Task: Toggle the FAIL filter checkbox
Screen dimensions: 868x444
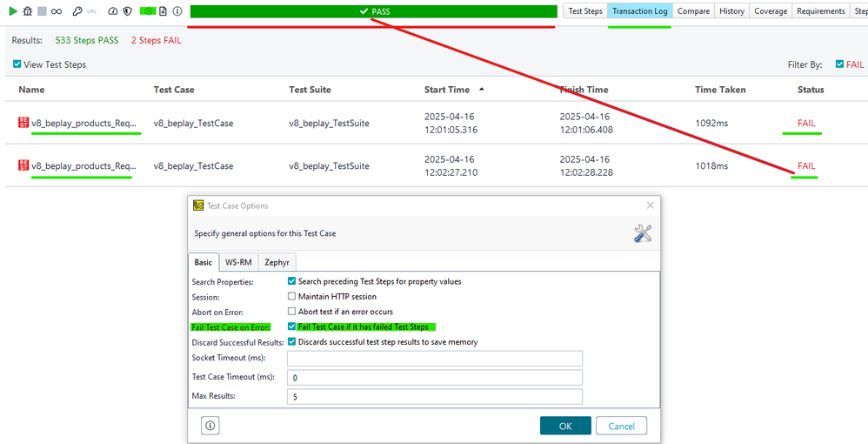Action: click(839, 64)
